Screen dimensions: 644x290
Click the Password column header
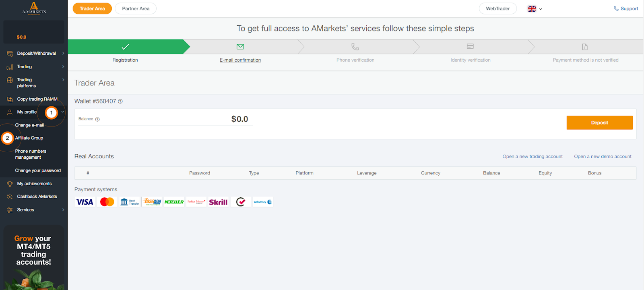pyautogui.click(x=200, y=173)
